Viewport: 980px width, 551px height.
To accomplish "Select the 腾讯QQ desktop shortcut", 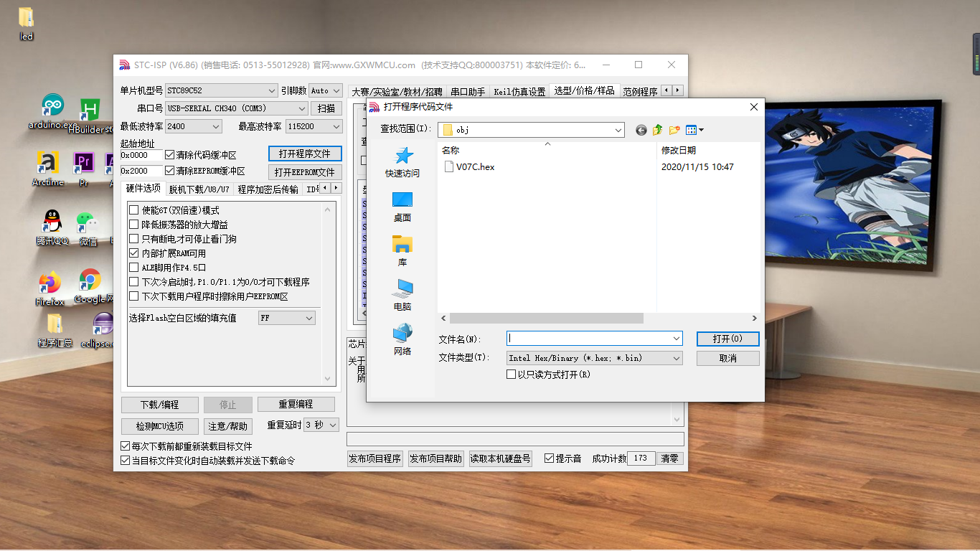I will pyautogui.click(x=52, y=228).
